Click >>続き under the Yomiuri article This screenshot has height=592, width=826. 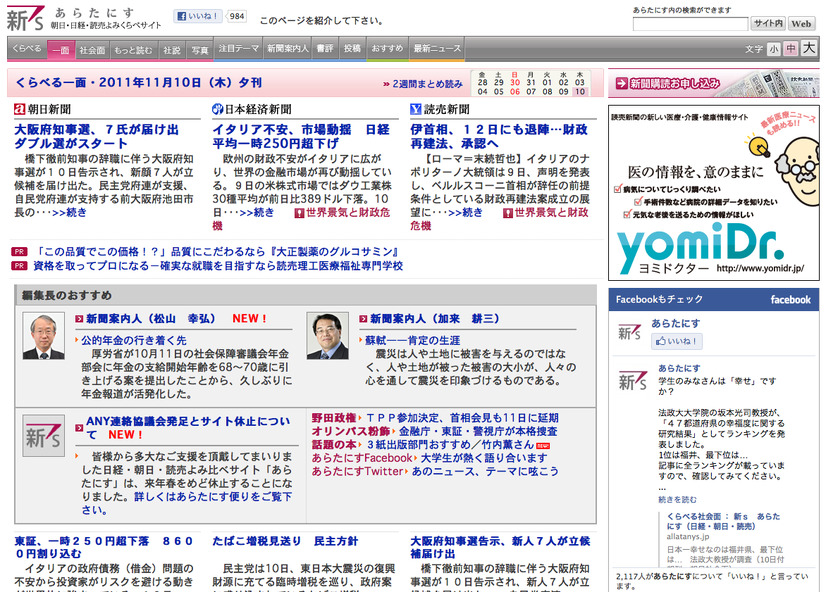(x=465, y=212)
